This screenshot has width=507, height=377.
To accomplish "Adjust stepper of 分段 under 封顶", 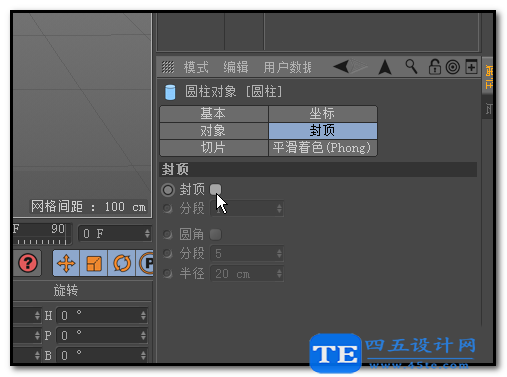I will pos(279,209).
